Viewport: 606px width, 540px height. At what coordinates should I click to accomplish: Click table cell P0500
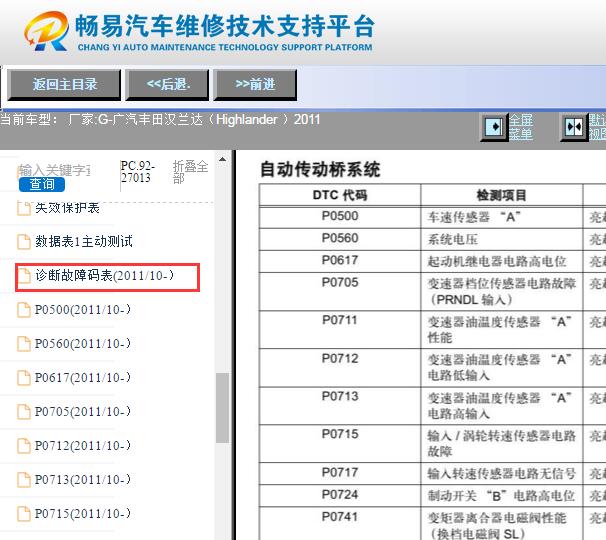pos(340,216)
